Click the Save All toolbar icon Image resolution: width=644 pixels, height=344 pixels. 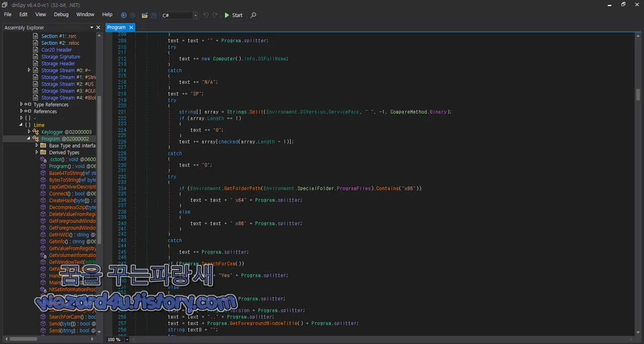154,15
